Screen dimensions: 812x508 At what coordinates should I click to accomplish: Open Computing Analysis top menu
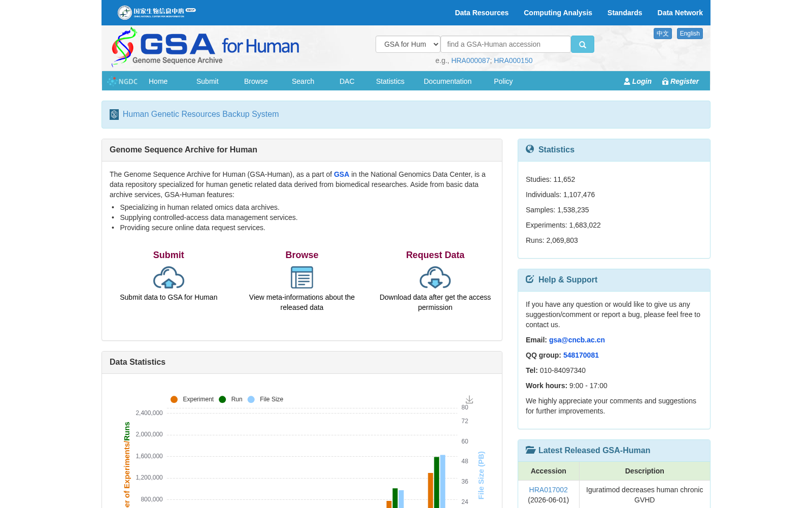pyautogui.click(x=558, y=13)
